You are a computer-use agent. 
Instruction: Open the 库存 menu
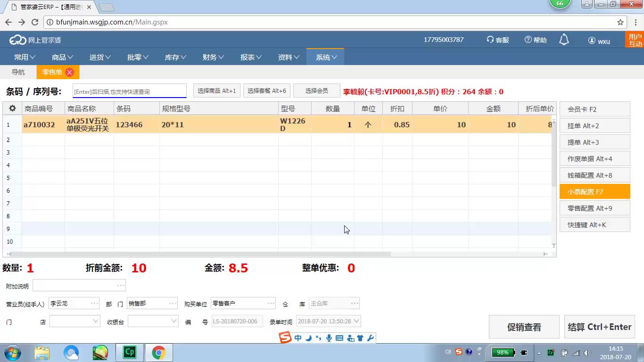click(x=175, y=57)
